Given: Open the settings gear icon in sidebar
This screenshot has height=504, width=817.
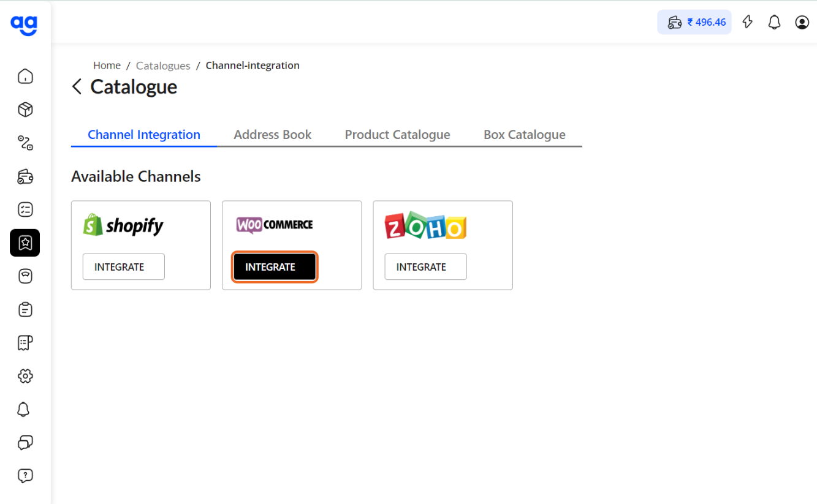Looking at the screenshot, I should pyautogui.click(x=25, y=376).
